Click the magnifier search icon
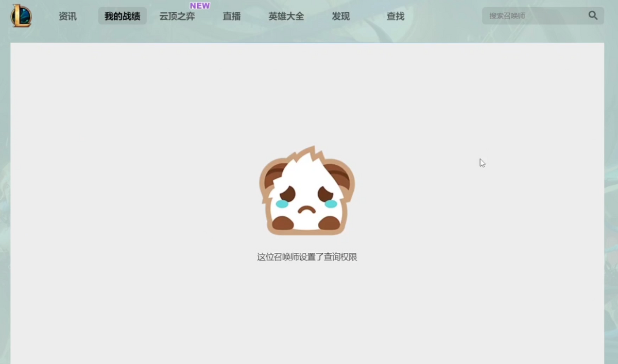Viewport: 618px width, 364px height. 593,15
